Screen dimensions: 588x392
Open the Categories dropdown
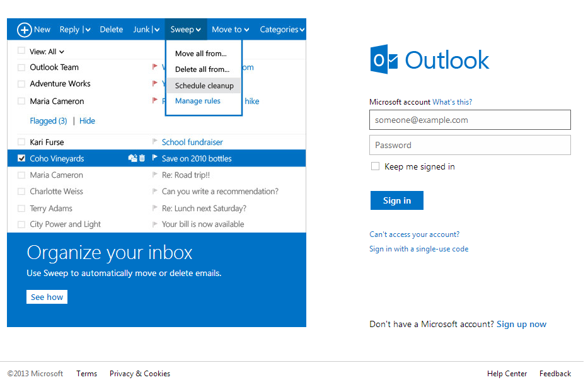[x=282, y=29]
